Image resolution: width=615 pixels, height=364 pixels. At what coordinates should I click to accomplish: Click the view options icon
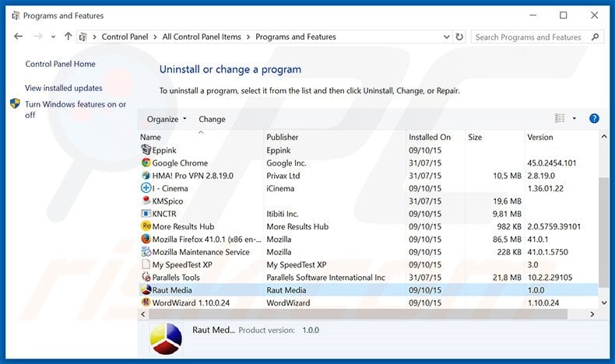tap(560, 118)
